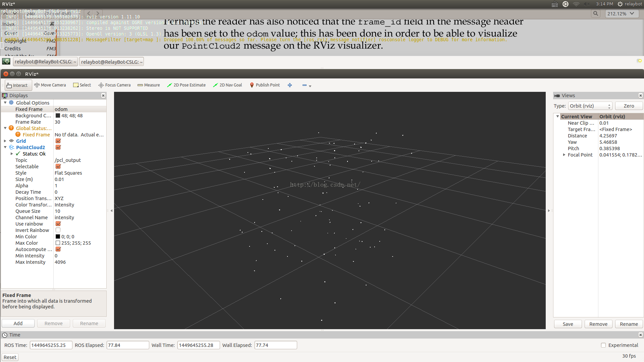Click the Style Flat Squares value

tap(68, 173)
